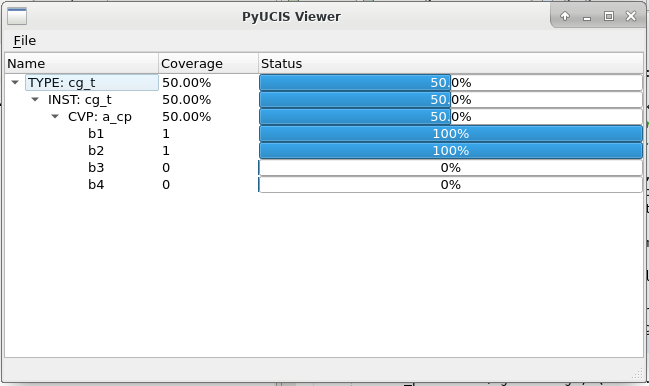This screenshot has width=649, height=386.
Task: Click the Status column header
Action: click(x=451, y=63)
